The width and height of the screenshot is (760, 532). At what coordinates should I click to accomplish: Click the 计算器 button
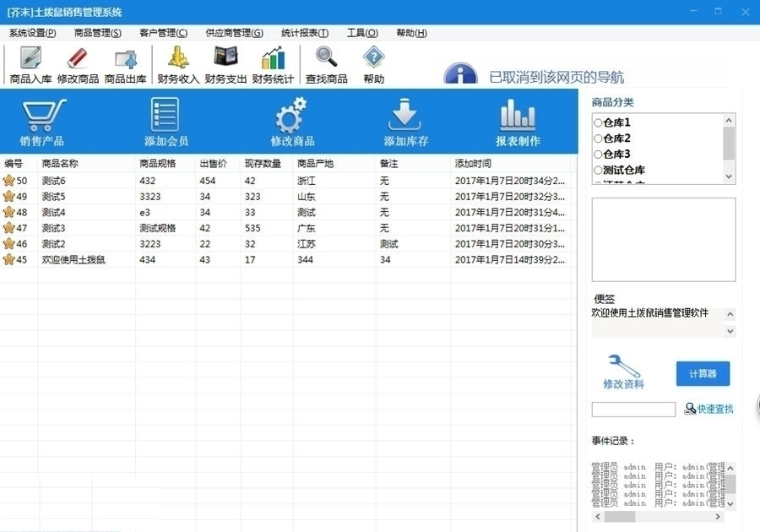[703, 373]
